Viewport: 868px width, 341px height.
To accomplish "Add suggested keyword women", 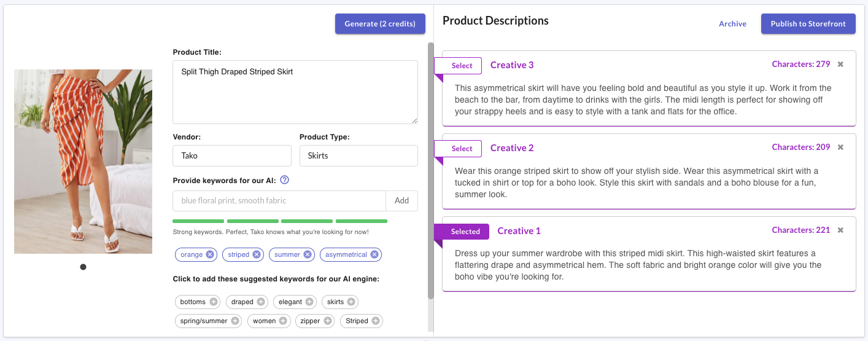I will 283,321.
